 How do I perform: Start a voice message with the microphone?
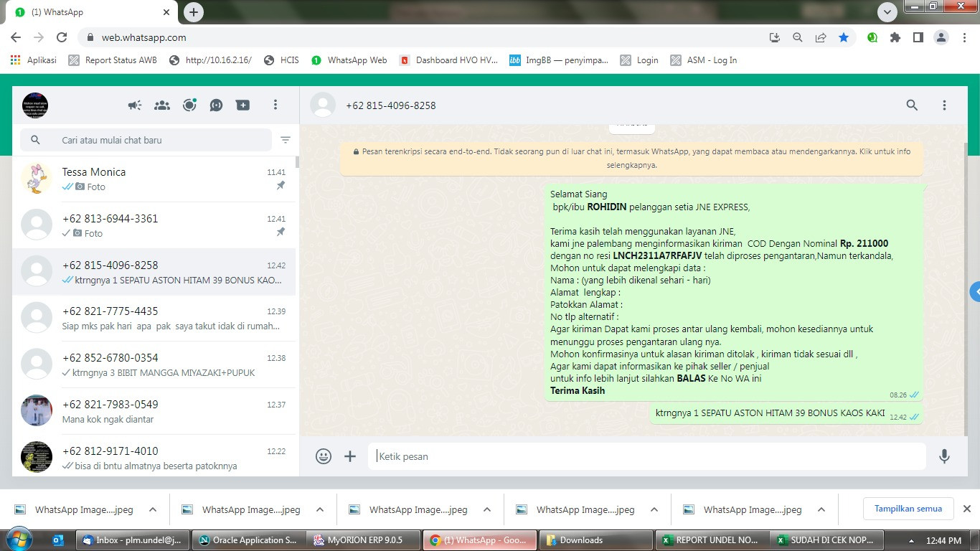coord(944,456)
